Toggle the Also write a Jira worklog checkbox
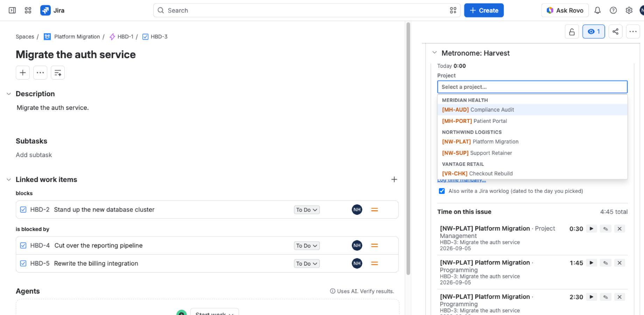Screen dimensions: 644x315 coord(442,191)
